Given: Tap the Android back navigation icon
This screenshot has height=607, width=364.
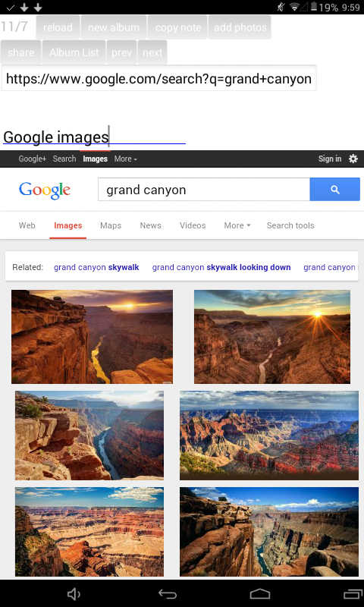Looking at the screenshot, I should pos(168,594).
